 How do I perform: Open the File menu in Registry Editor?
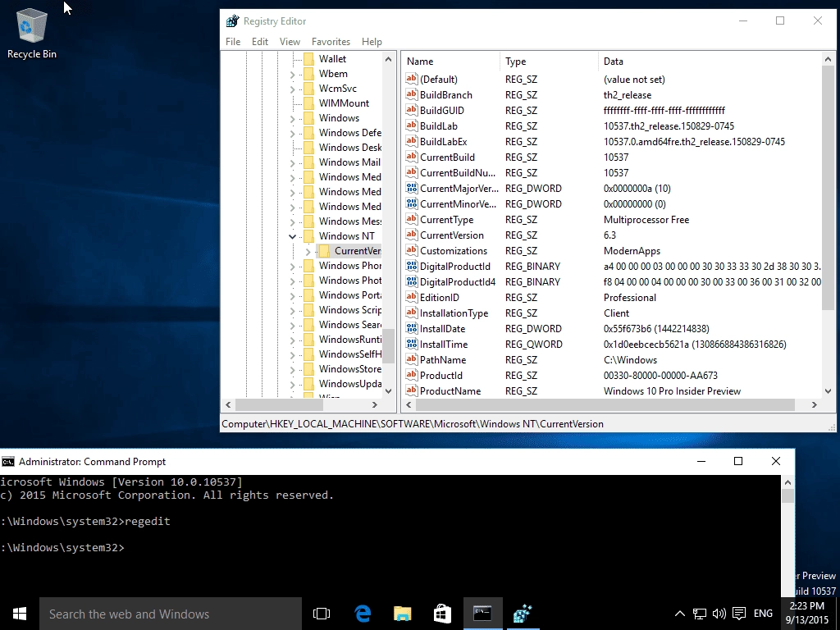tap(233, 41)
